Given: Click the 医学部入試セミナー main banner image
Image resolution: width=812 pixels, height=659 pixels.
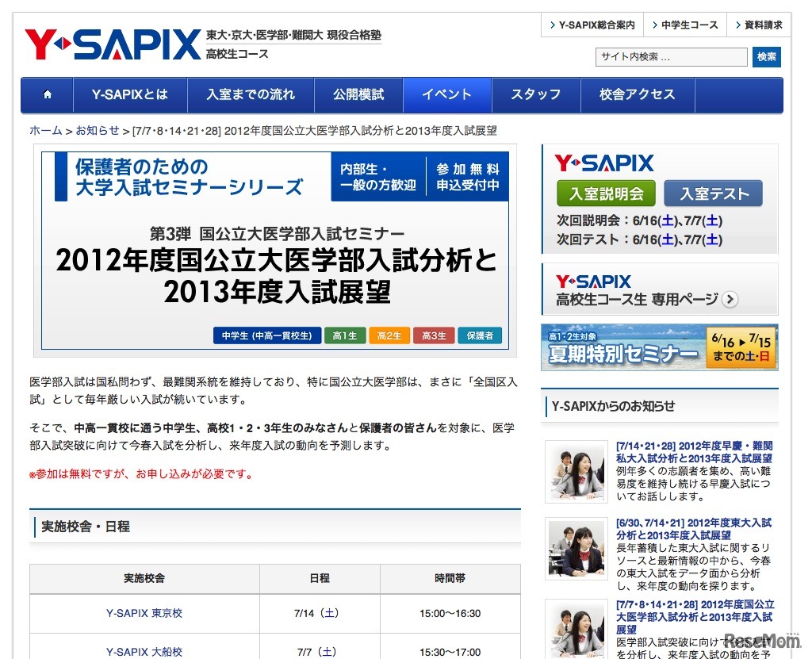Looking at the screenshot, I should [x=275, y=250].
